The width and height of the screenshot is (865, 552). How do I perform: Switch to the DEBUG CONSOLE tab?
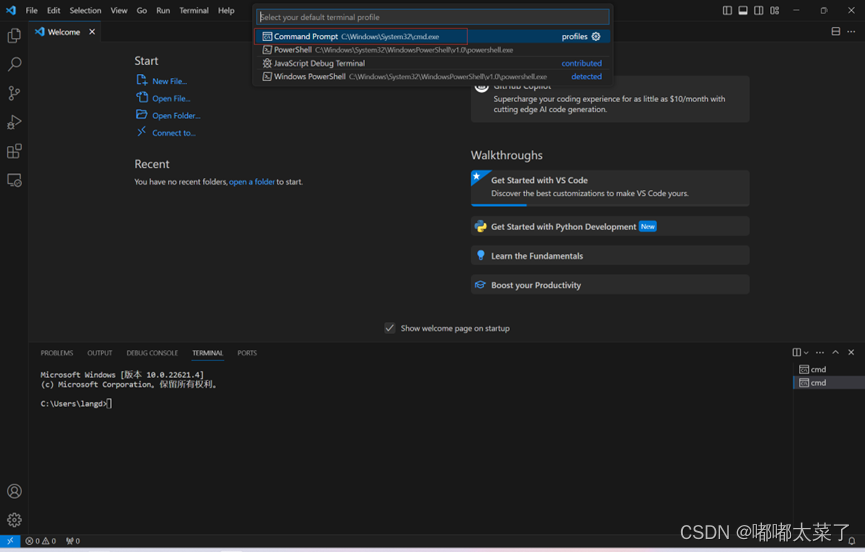click(x=152, y=353)
